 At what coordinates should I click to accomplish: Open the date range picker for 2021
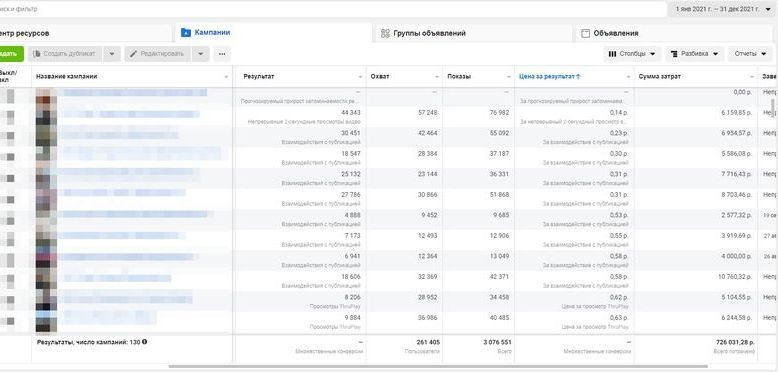723,9
